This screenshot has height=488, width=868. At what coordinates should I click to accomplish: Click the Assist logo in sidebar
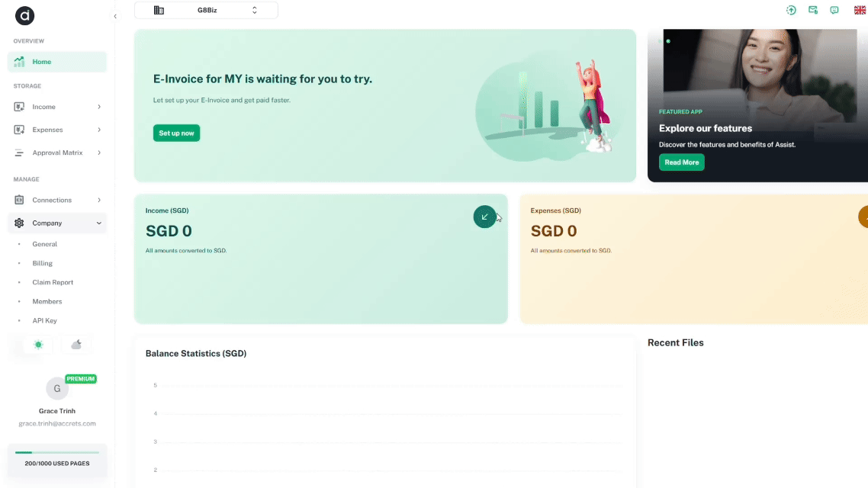click(24, 15)
